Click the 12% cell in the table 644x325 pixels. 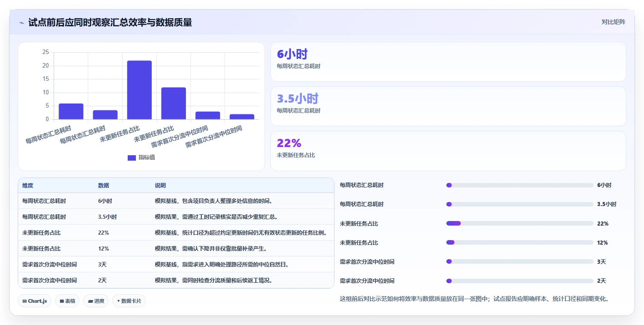[104, 249]
